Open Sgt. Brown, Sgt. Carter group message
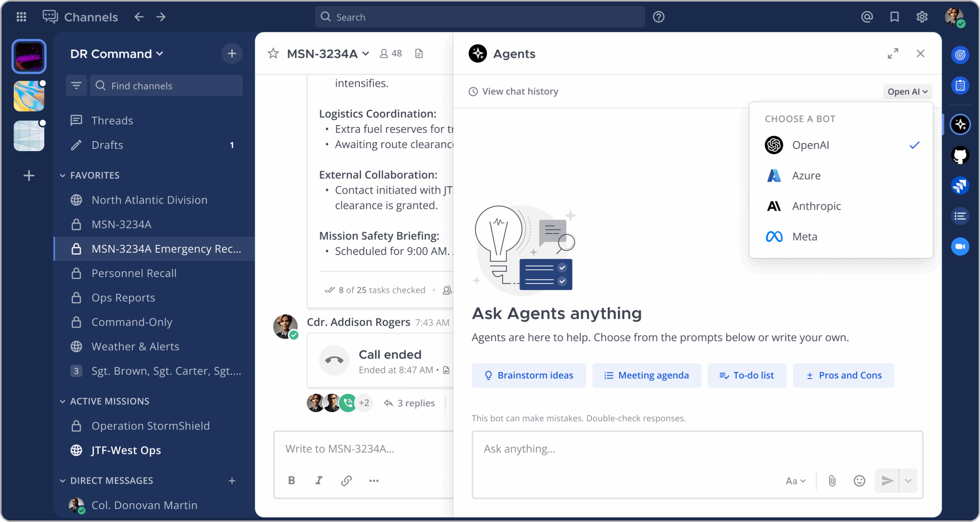 tap(154, 371)
